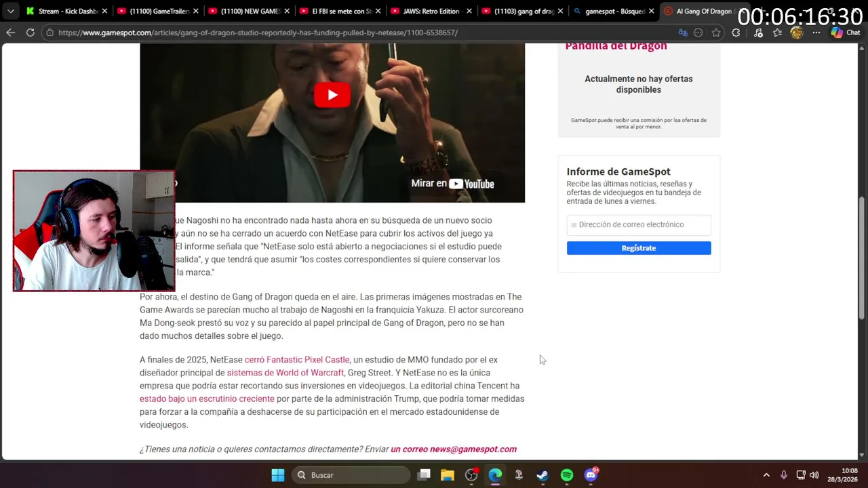This screenshot has height=488, width=868.
Task: Open the Windows Start menu
Action: point(278,475)
